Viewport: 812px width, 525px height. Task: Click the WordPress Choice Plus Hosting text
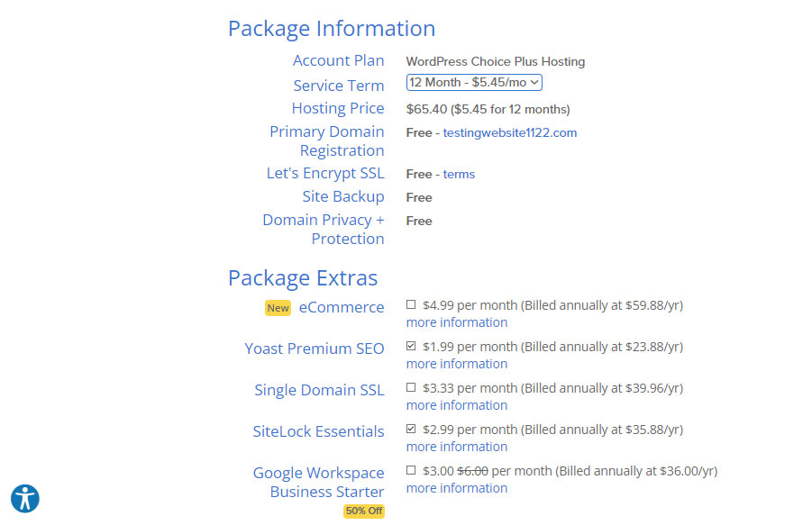[495, 61]
